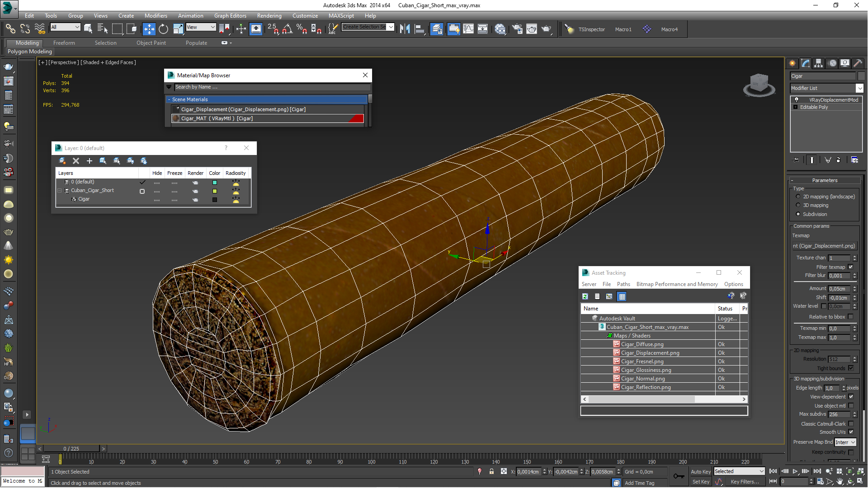This screenshot has width=868, height=488.
Task: Select the Link tool in main toolbar
Action: [10, 29]
